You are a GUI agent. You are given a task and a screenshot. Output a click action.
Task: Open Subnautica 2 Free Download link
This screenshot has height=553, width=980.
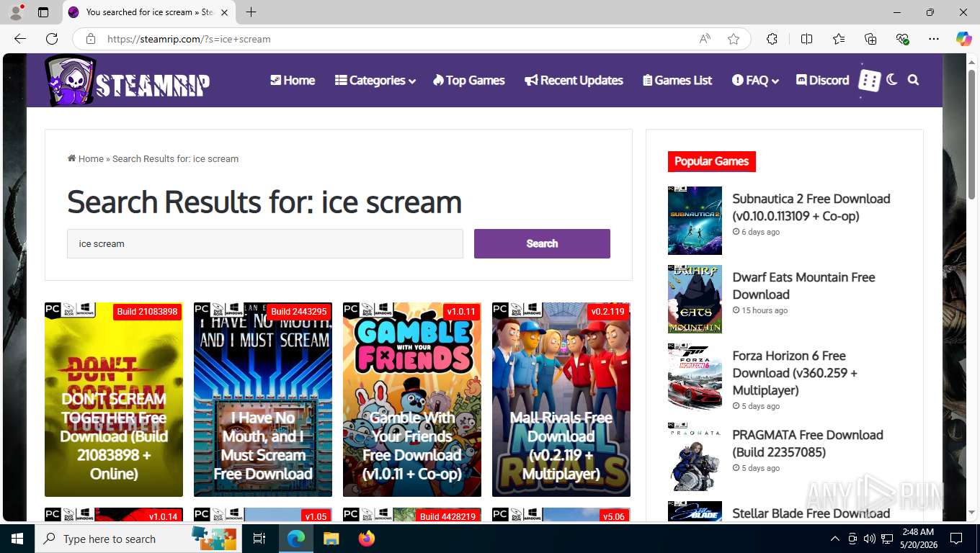[811, 207]
